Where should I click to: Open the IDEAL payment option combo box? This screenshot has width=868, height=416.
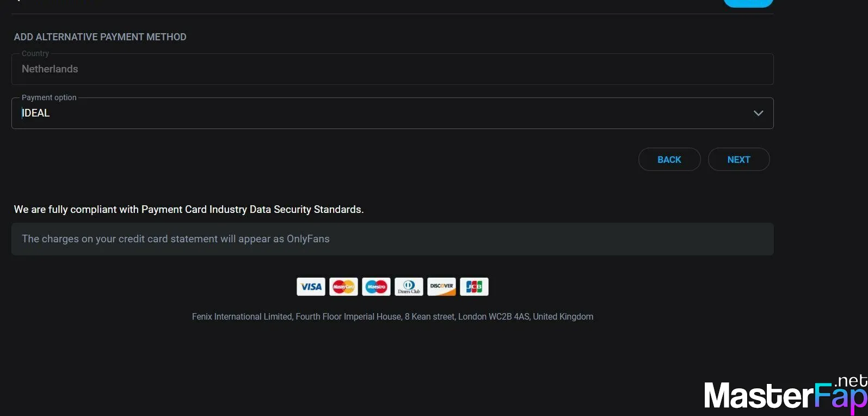point(381,113)
